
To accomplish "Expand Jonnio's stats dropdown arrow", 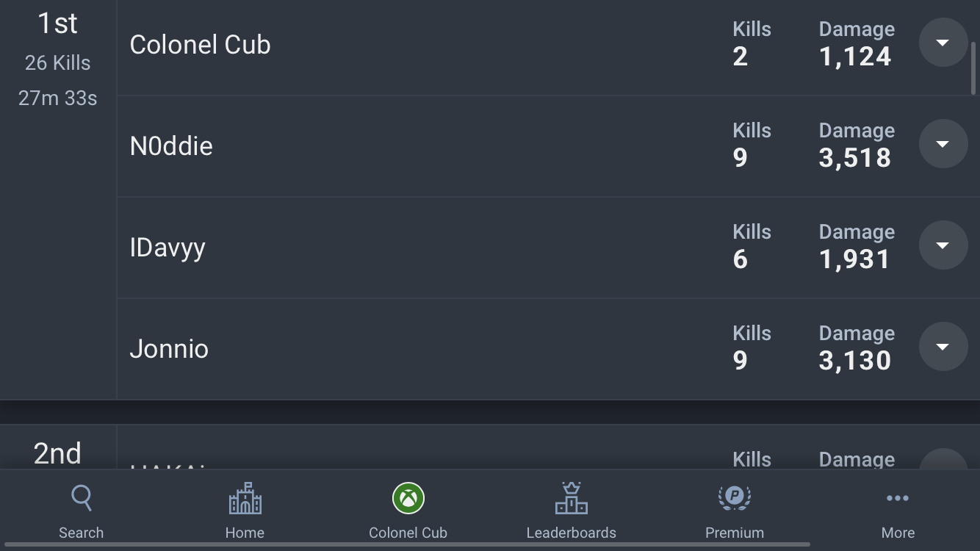I will [x=943, y=347].
